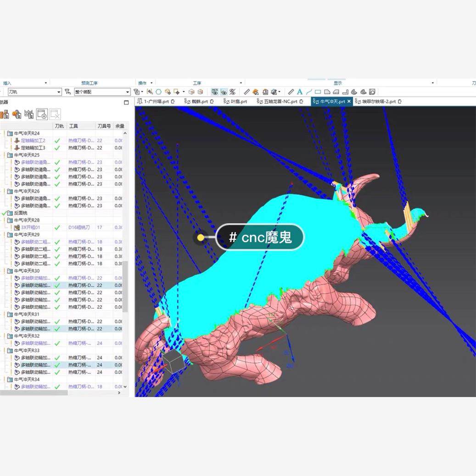Click the horizontal scrollbar right arrow
The image size is (476, 476).
tap(119, 393)
